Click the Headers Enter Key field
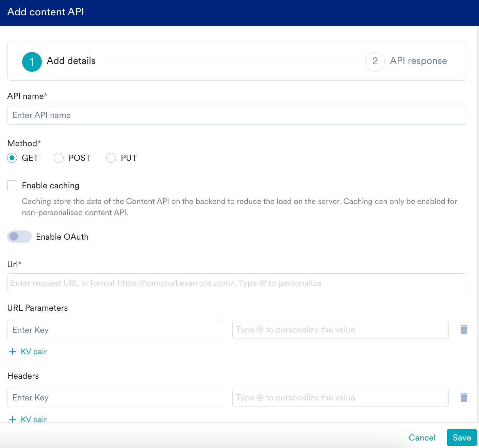The image size is (479, 448). pyautogui.click(x=115, y=397)
